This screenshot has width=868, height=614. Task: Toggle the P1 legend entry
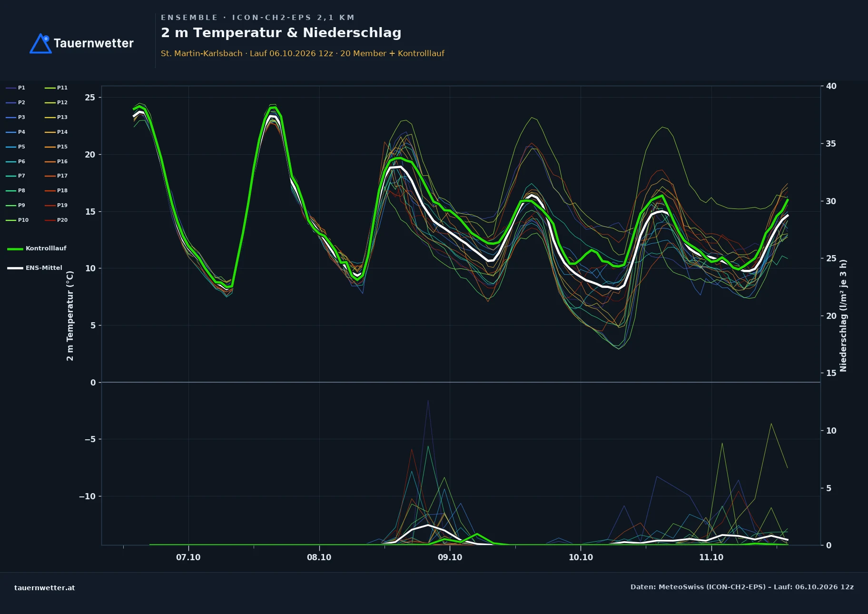point(15,88)
